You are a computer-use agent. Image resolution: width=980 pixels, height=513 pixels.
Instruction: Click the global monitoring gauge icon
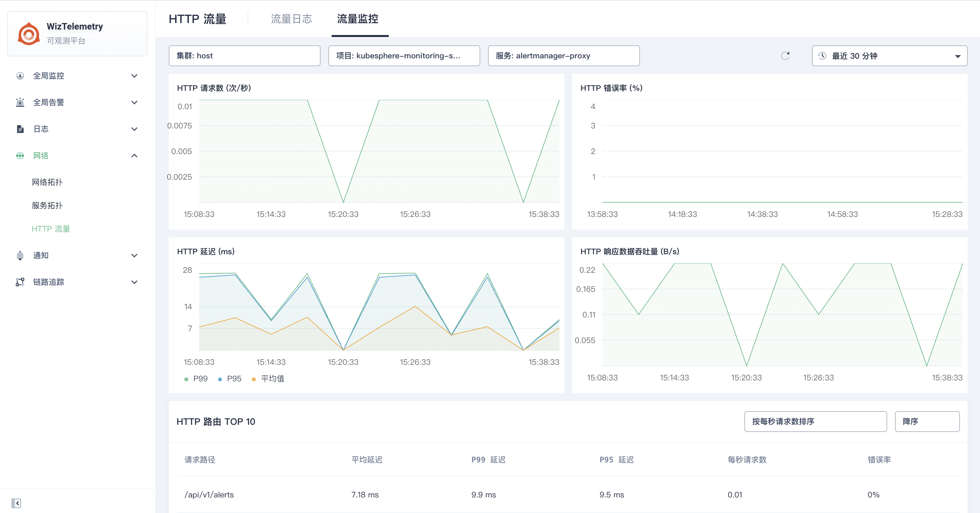pos(20,76)
